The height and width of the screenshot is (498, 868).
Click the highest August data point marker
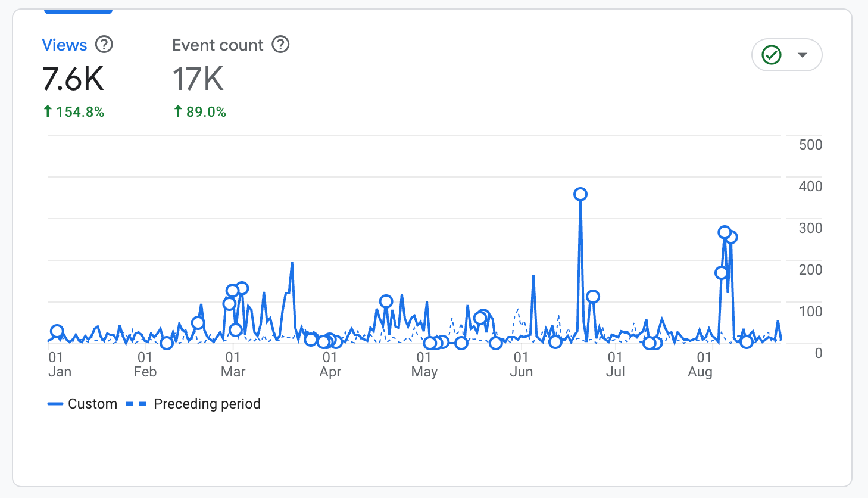tap(725, 232)
